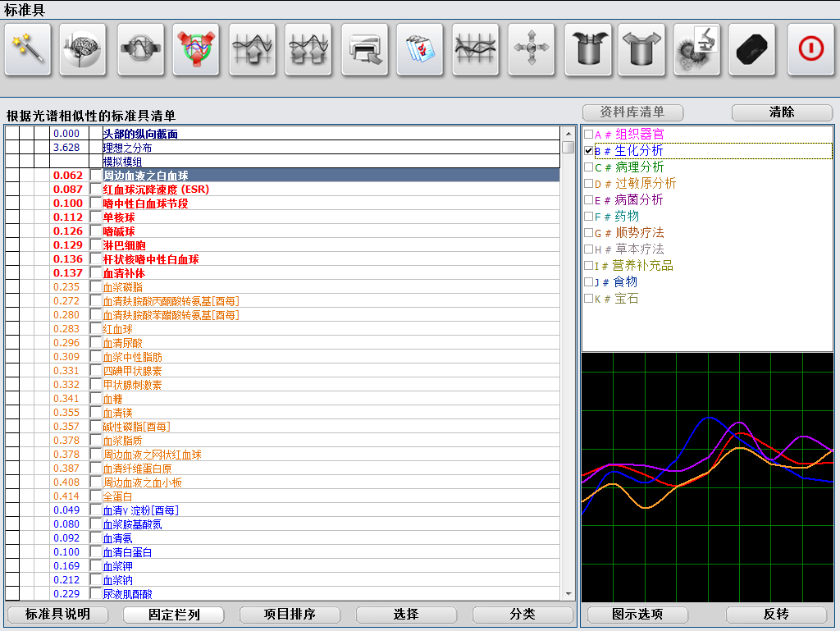
Task: Click the list scrollbar up arrow
Action: (568, 134)
